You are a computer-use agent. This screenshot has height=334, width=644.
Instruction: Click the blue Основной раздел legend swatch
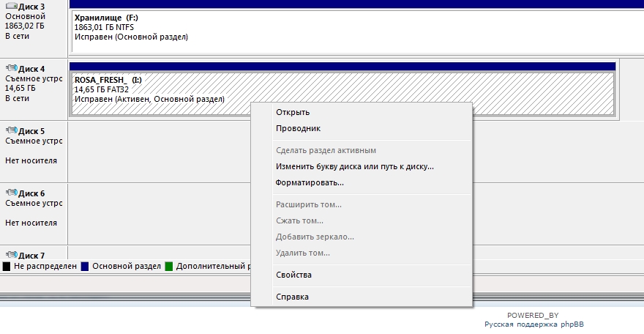85,266
